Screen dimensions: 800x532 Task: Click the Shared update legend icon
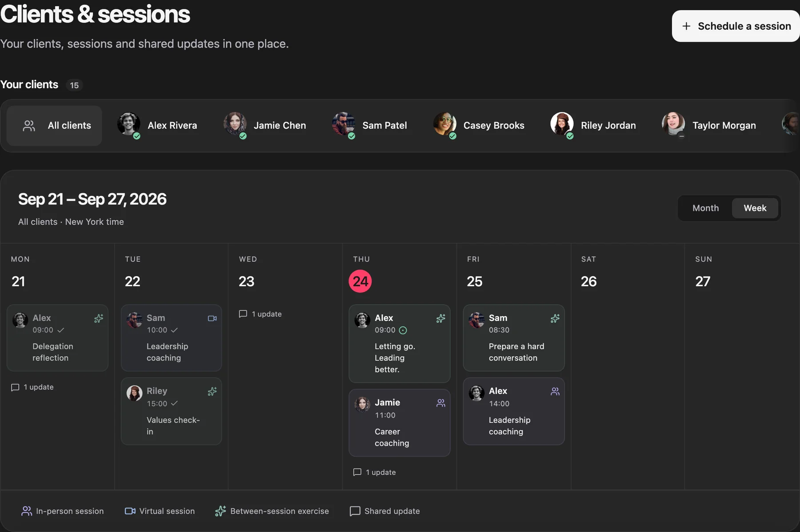point(355,511)
